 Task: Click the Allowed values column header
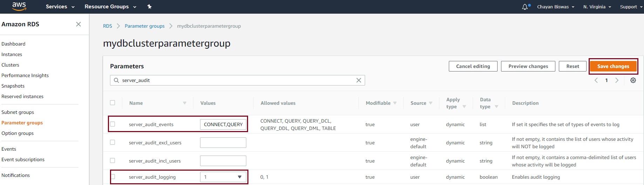point(278,103)
